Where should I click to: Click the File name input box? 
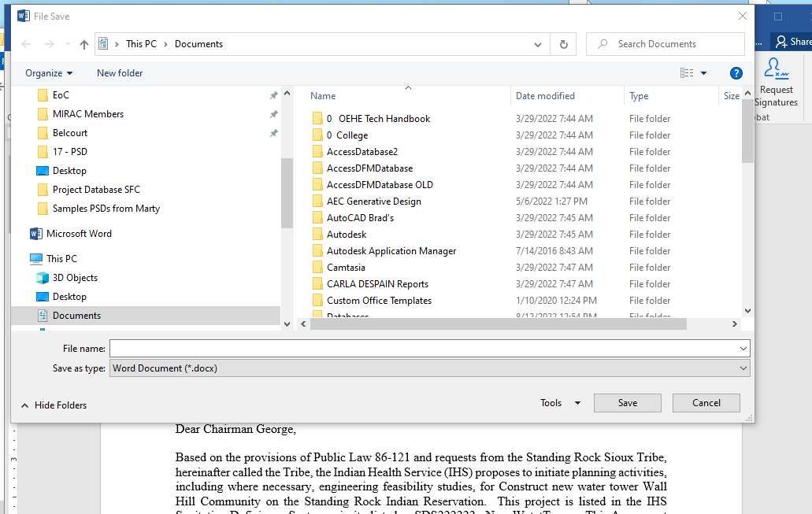pyautogui.click(x=424, y=349)
